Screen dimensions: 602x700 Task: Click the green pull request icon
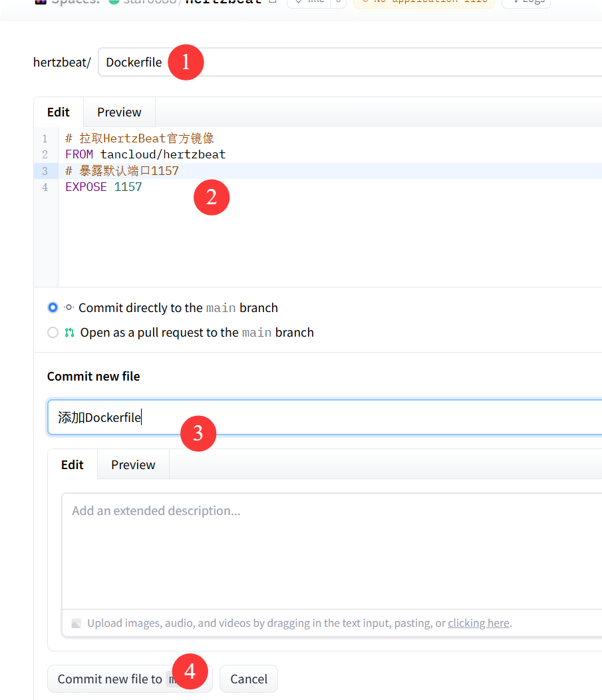tap(69, 333)
